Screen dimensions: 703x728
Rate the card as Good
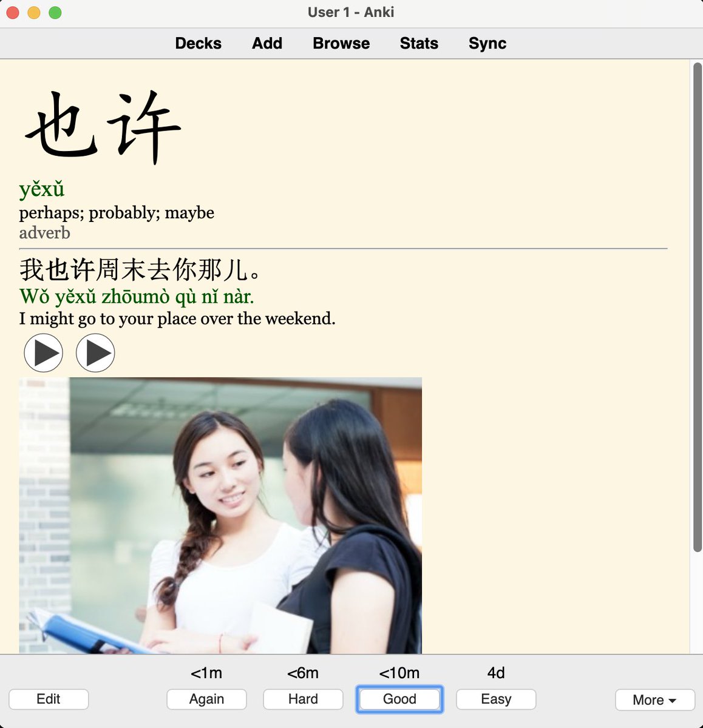(x=399, y=699)
